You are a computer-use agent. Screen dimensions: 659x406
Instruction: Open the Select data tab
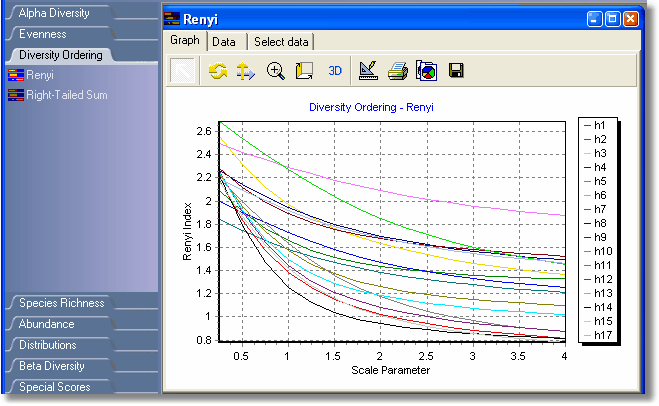pyautogui.click(x=281, y=41)
